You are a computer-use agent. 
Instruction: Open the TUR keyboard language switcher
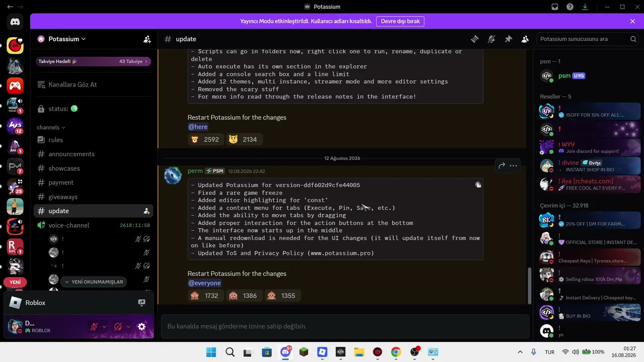(549, 352)
